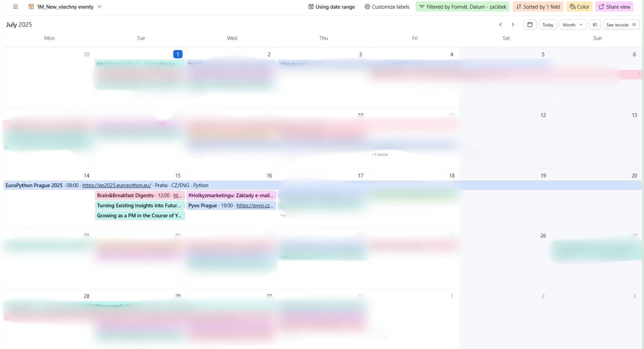Image resolution: width=644 pixels, height=349 pixels.
Task: Open the Sorted by 1 field menu
Action: [x=538, y=7]
